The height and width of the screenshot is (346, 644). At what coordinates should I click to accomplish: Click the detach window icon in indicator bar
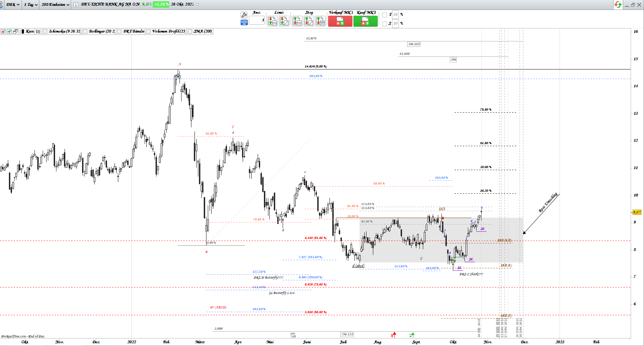point(15,31)
